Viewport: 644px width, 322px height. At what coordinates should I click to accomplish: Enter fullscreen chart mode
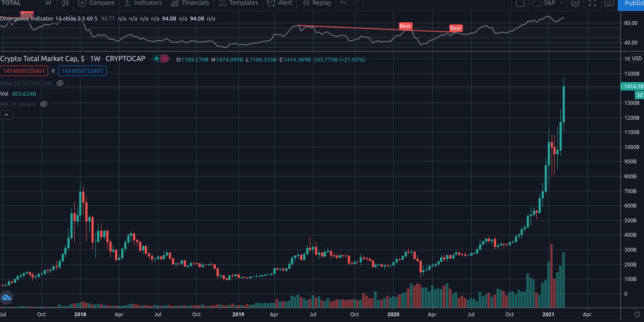[592, 3]
